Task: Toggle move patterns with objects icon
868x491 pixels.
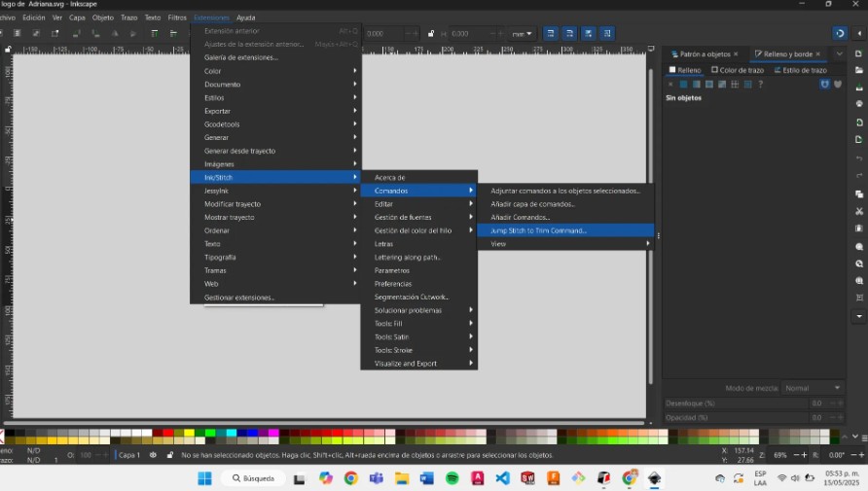Action: pos(606,33)
